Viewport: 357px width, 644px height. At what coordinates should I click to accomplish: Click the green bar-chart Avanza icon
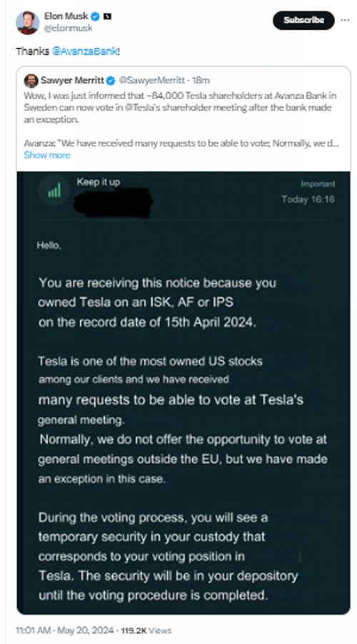[x=54, y=190]
